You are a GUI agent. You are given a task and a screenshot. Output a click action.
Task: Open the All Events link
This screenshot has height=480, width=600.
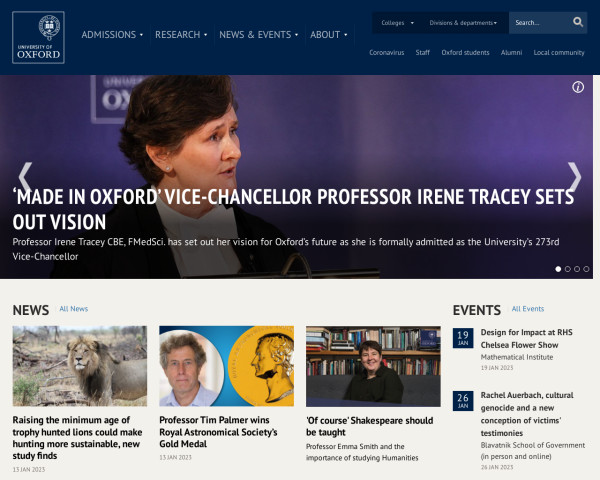(528, 309)
